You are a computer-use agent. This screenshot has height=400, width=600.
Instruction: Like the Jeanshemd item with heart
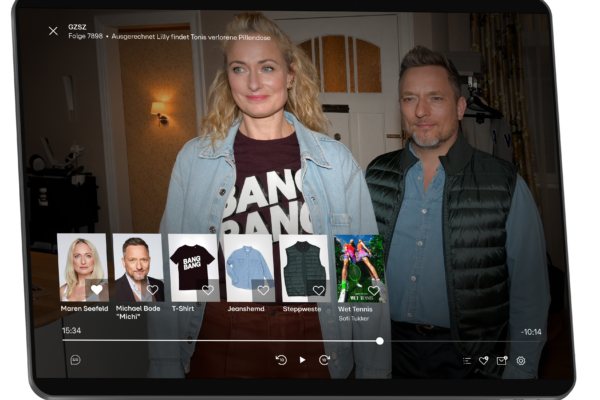263,290
